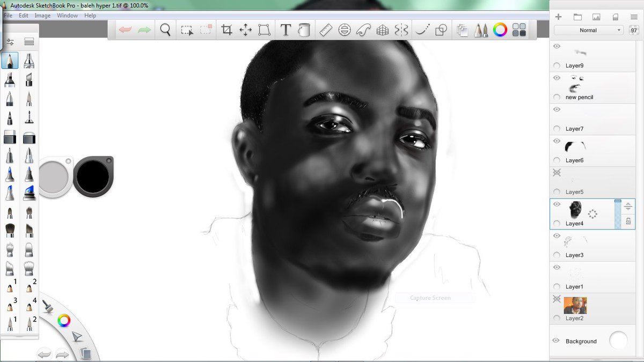Click the gray transparent color puck
Image resolution: width=644 pixels, height=362 pixels.
pos(54,176)
